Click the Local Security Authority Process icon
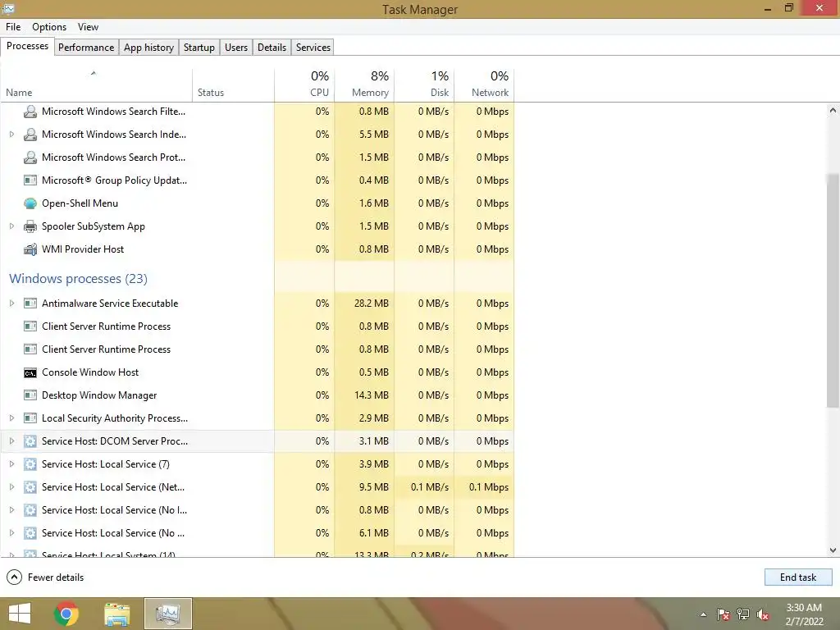 [x=30, y=418]
